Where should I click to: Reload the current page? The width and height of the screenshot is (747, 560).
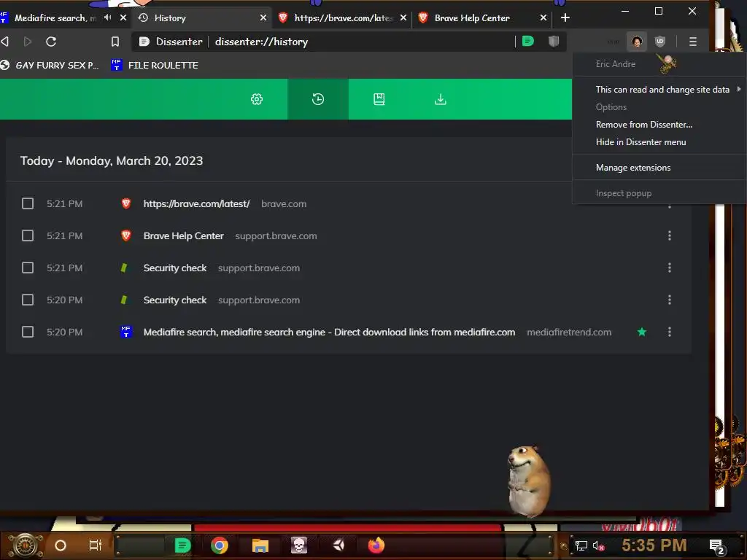click(x=51, y=42)
